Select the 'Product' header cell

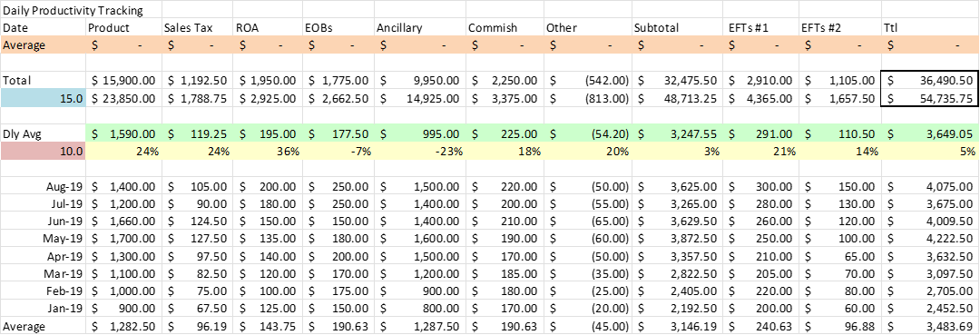coord(123,28)
